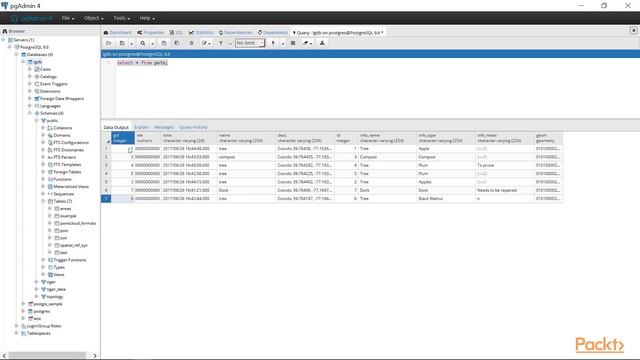Select the postgis_sample database
640x360 pixels.
pos(48,304)
